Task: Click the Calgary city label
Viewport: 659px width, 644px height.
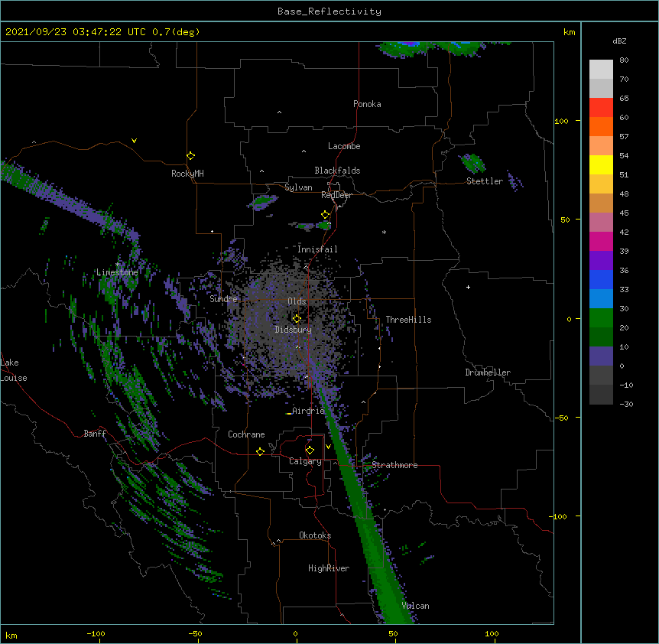Action: (305, 461)
